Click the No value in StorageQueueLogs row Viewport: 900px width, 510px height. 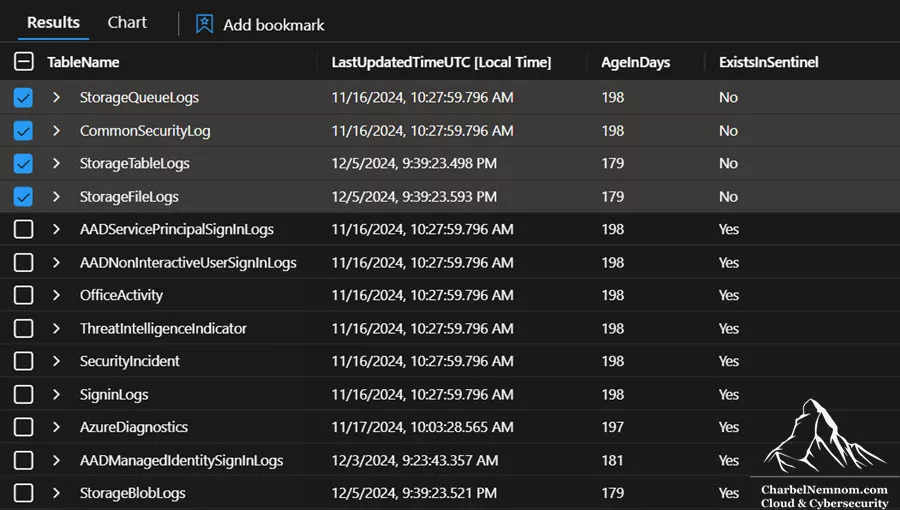point(728,98)
